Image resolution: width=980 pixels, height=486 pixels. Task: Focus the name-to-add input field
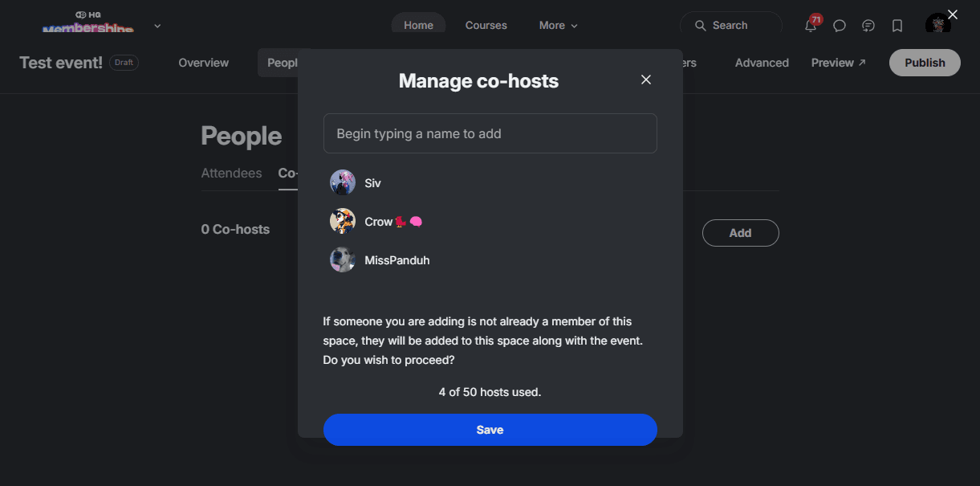pyautogui.click(x=490, y=133)
